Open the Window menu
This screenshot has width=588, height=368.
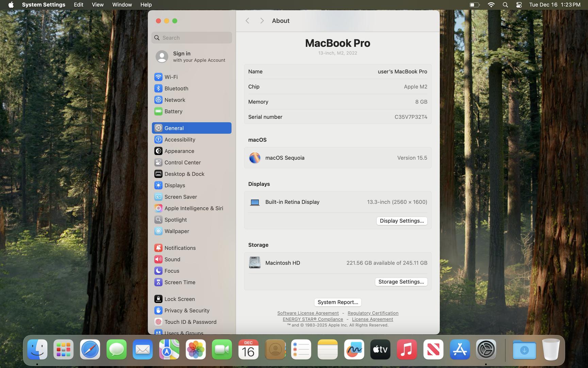coord(122,5)
